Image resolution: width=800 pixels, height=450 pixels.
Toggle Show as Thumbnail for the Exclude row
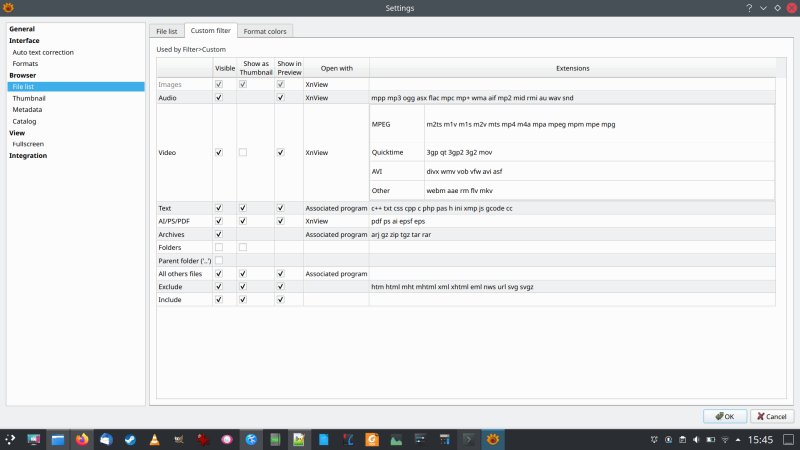point(243,286)
